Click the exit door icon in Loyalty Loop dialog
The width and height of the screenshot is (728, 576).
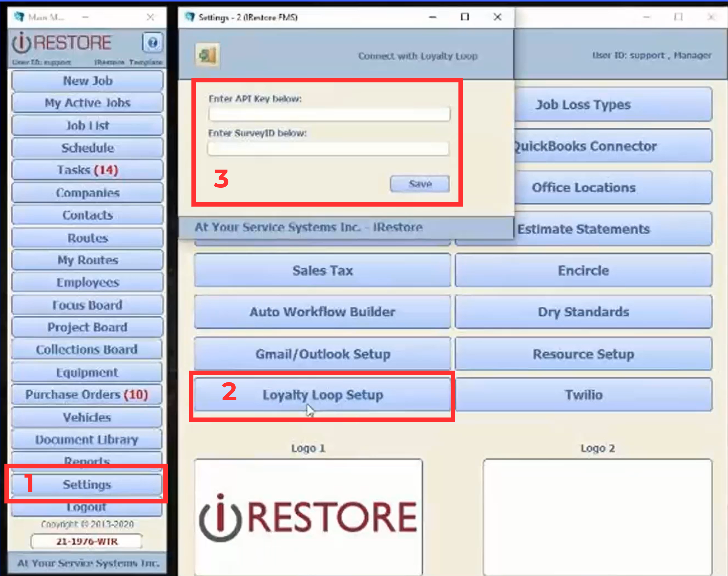click(207, 55)
